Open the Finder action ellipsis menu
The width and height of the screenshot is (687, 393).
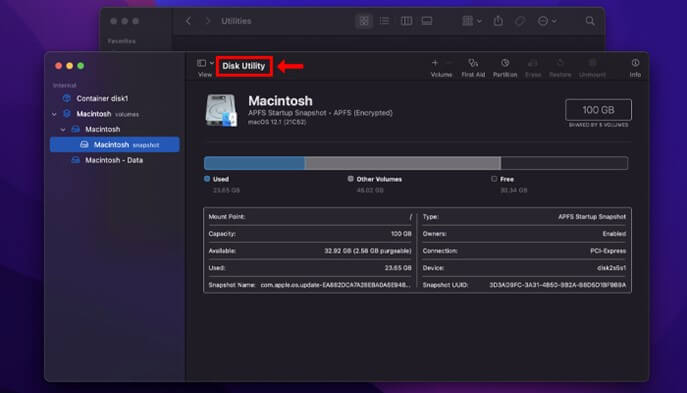coord(547,21)
